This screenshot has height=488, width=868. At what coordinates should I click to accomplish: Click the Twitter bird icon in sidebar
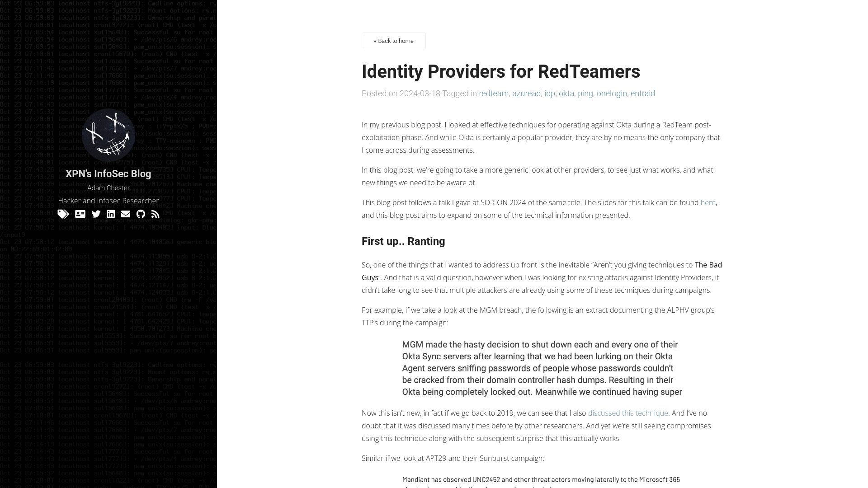pos(96,214)
